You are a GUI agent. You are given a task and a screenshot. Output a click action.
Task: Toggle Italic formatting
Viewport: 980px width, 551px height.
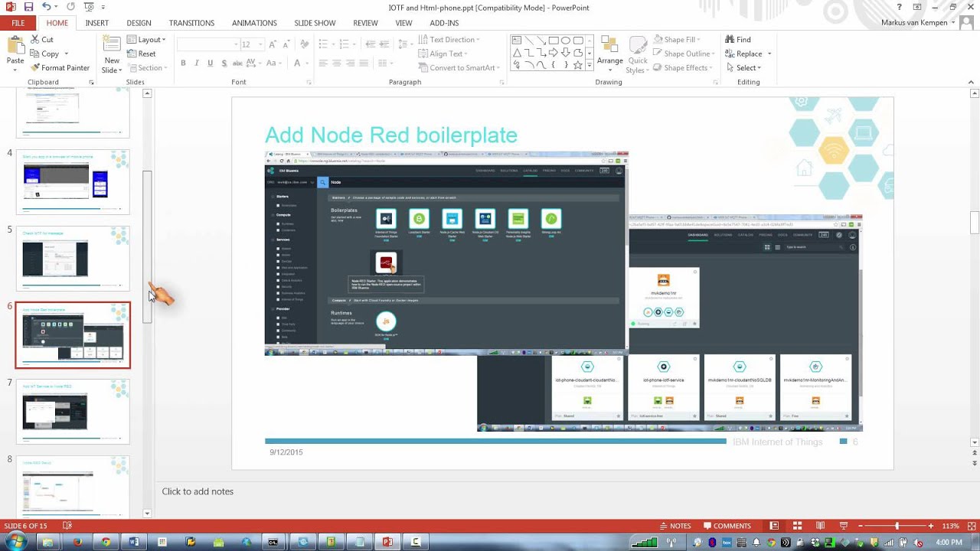197,63
